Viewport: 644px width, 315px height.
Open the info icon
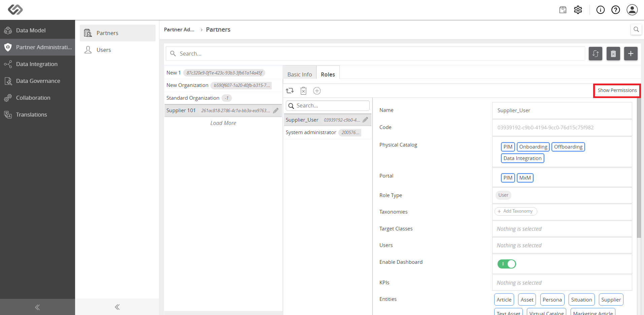[x=601, y=10]
